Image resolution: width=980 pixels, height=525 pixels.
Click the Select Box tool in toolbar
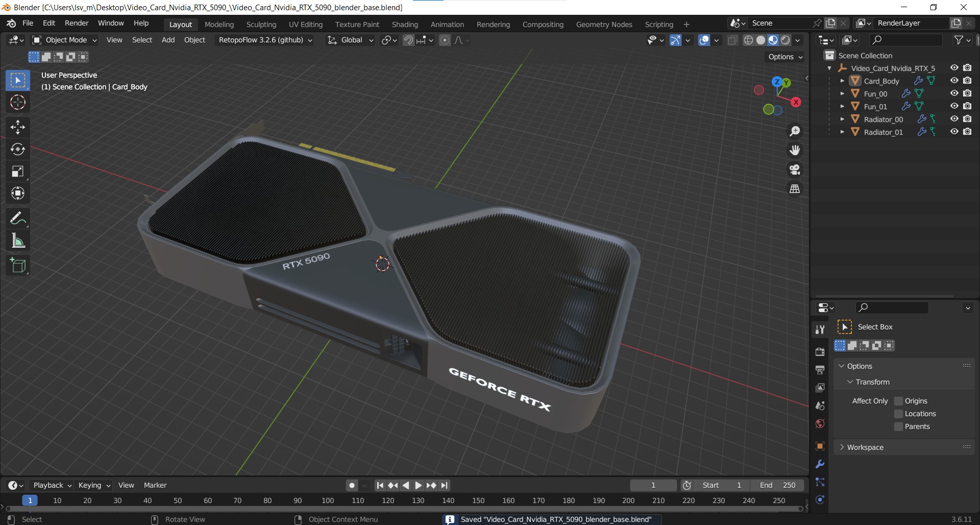(18, 80)
